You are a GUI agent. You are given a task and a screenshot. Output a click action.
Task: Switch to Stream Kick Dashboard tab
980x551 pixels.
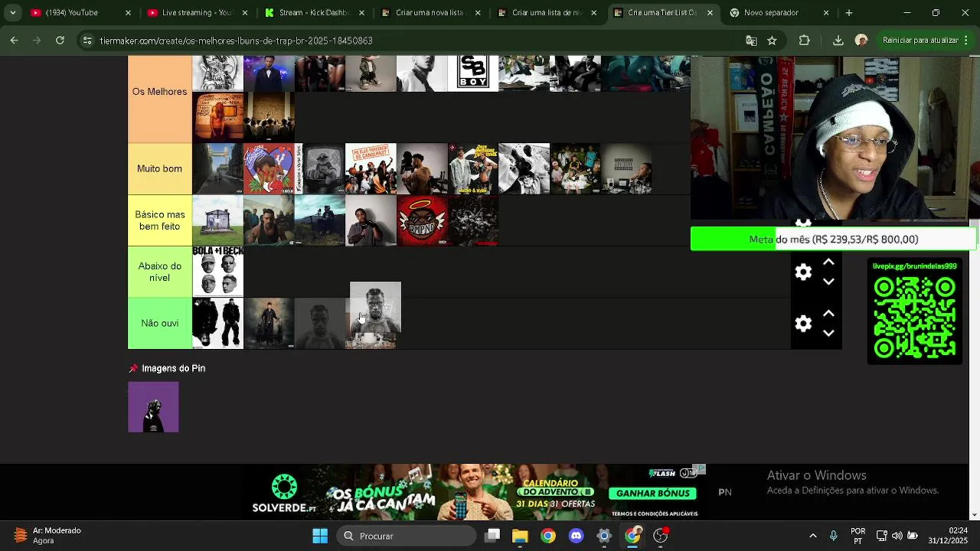tap(312, 13)
